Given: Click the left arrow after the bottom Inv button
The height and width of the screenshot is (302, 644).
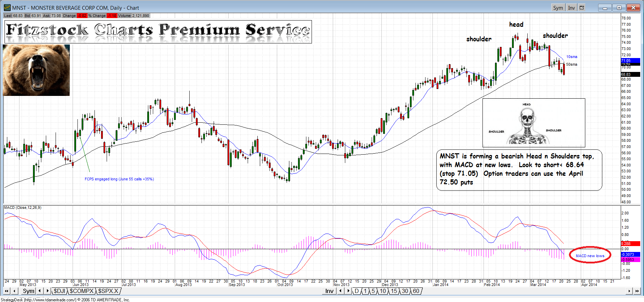Looking at the screenshot, I should click(x=341, y=291).
